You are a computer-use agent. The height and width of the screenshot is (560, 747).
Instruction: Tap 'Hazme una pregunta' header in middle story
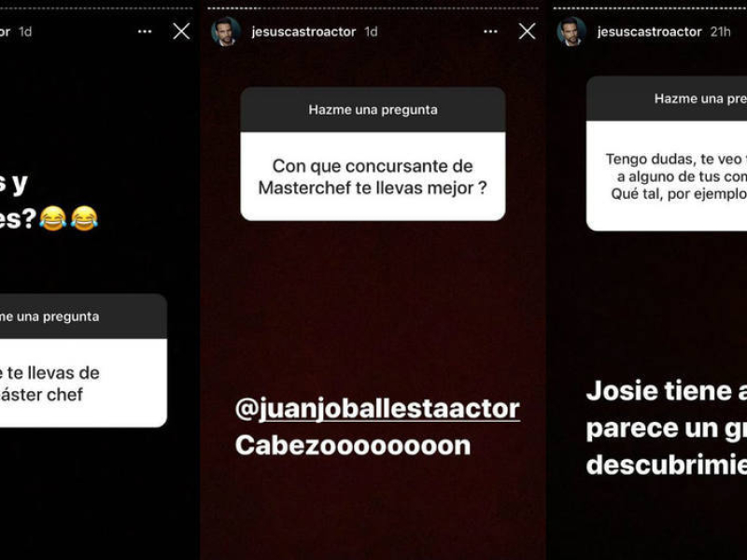[x=373, y=109]
